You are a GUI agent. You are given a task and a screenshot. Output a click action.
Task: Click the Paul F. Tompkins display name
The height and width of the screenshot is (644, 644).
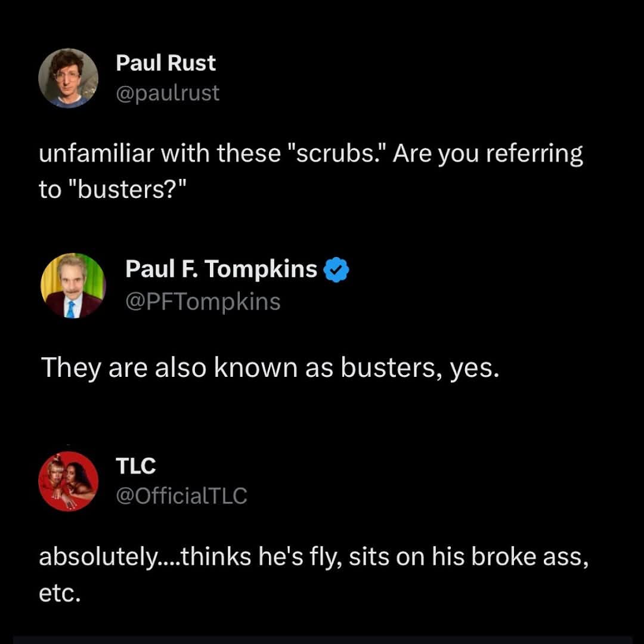(x=221, y=270)
